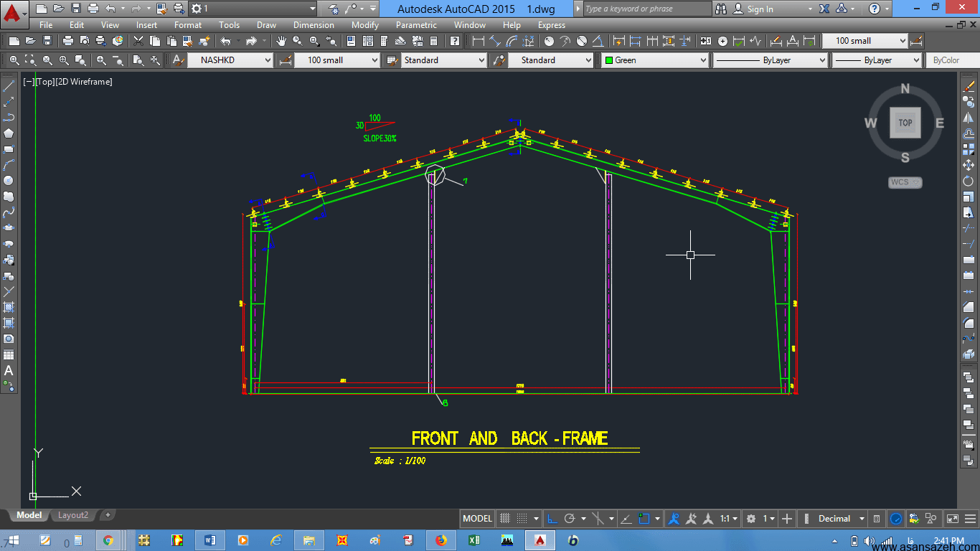Open the Modify menu
The image size is (980, 551).
coord(365,25)
